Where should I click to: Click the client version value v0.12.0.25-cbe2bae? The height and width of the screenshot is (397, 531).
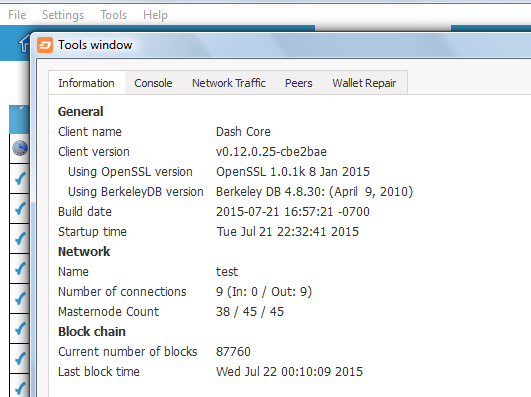point(271,151)
